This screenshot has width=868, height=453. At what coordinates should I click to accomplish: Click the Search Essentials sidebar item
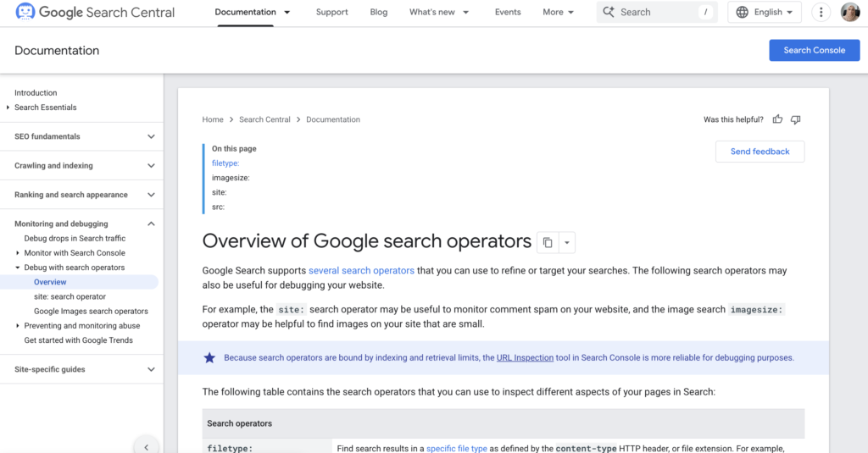click(46, 108)
